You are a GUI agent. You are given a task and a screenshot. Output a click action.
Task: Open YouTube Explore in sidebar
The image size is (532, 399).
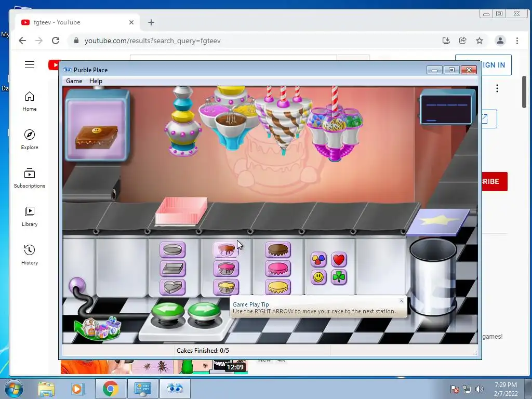point(30,139)
